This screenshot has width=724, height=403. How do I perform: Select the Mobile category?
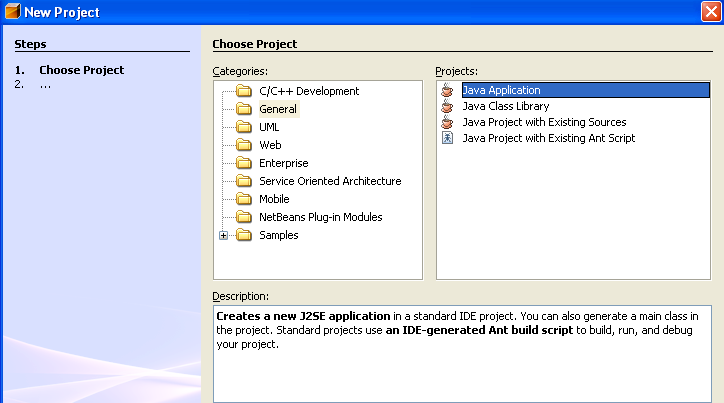click(x=274, y=199)
